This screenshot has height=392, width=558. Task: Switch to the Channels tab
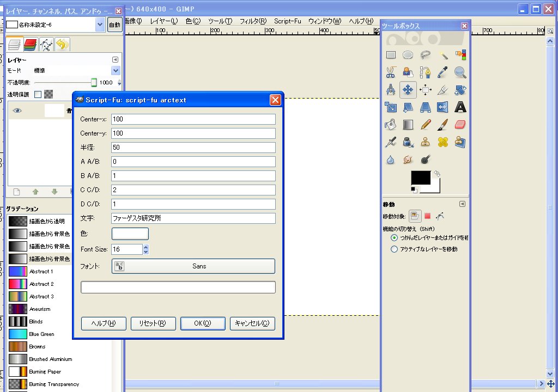(30, 45)
